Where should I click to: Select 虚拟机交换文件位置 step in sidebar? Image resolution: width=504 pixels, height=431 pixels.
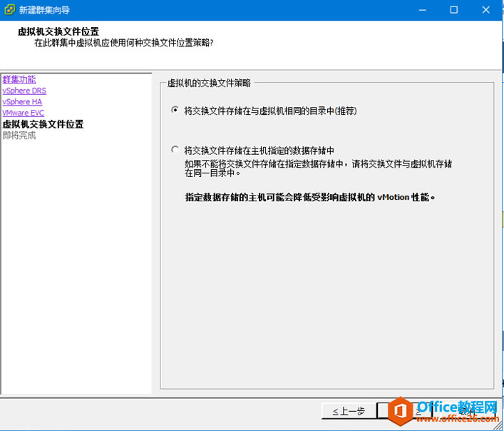(43, 124)
